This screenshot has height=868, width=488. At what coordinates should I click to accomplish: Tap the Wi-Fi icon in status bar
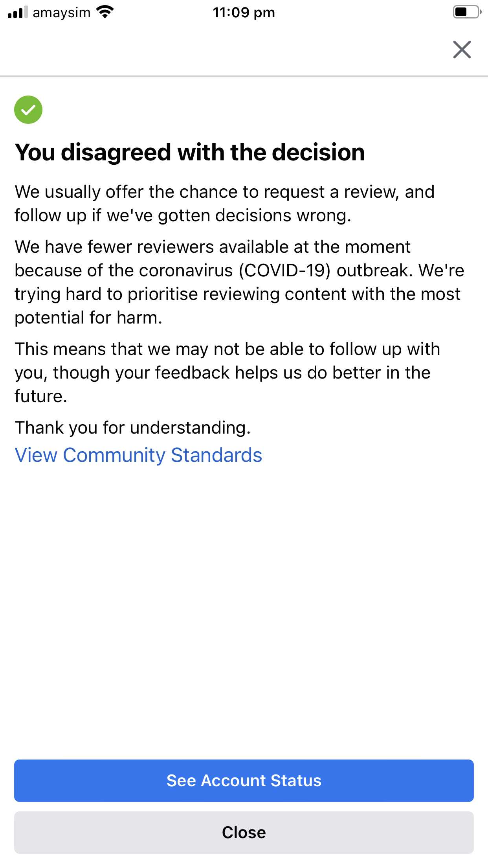click(x=105, y=13)
